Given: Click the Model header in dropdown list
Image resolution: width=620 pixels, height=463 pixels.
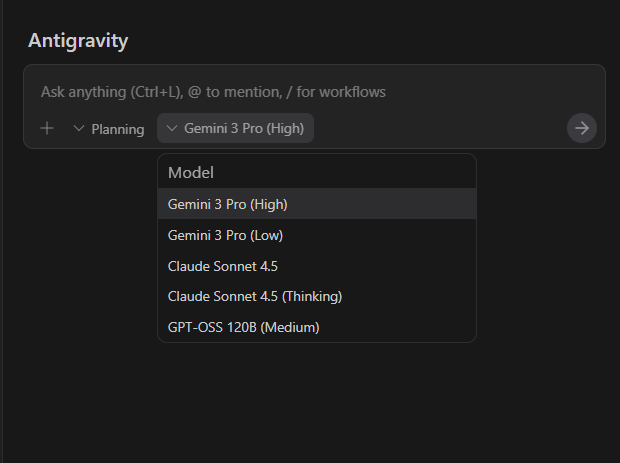Looking at the screenshot, I should pos(191,172).
